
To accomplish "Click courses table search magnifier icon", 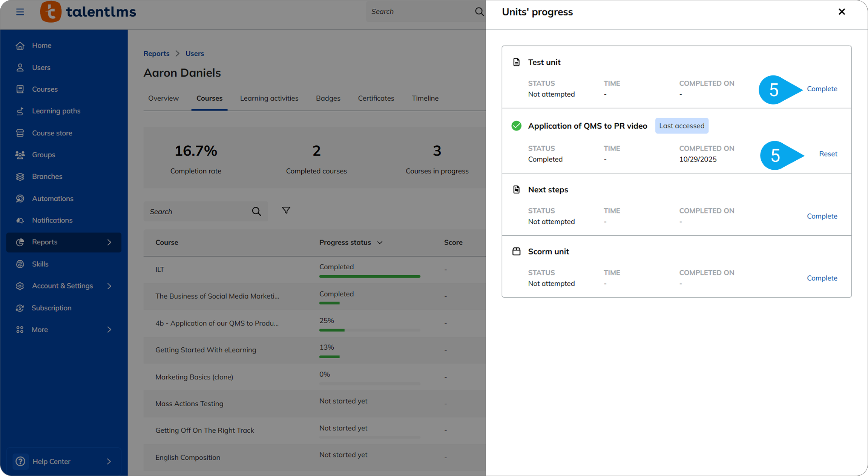I will (x=256, y=212).
